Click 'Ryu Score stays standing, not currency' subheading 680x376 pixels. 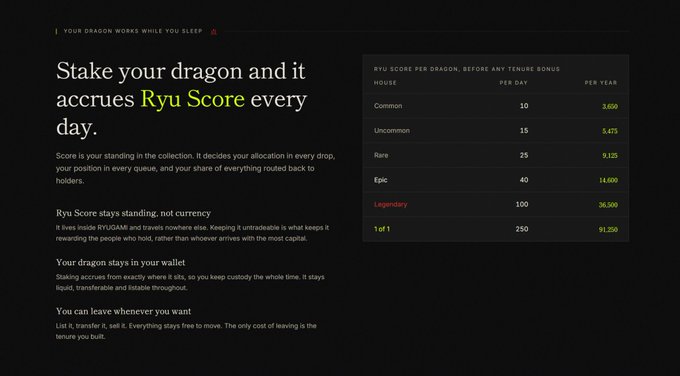[134, 213]
